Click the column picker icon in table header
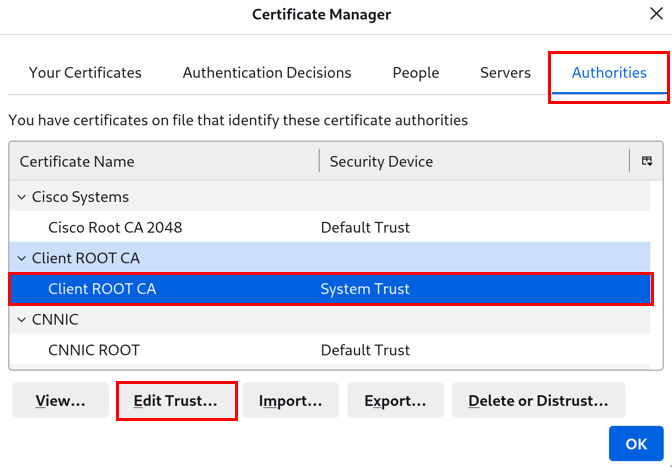The height and width of the screenshot is (467, 672). click(x=647, y=161)
